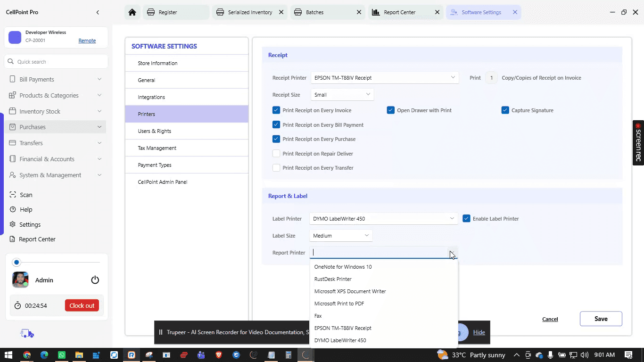Click Hide on the Trupeer recorder bar
Image resolution: width=644 pixels, height=362 pixels.
(x=479, y=332)
